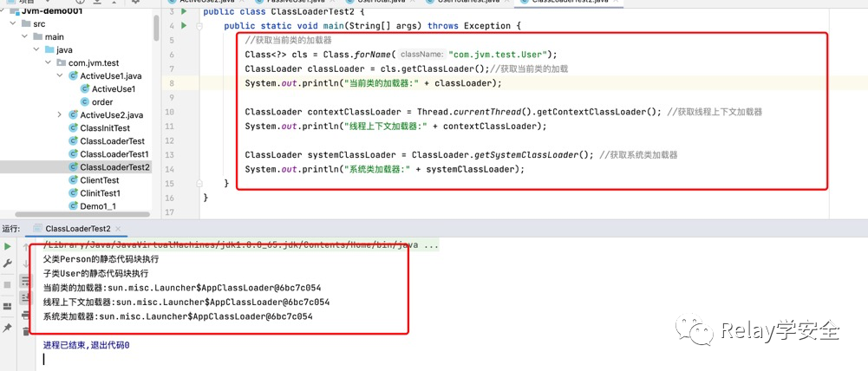Open Demo1_1 in project tree
The width and height of the screenshot is (868, 371).
click(98, 206)
